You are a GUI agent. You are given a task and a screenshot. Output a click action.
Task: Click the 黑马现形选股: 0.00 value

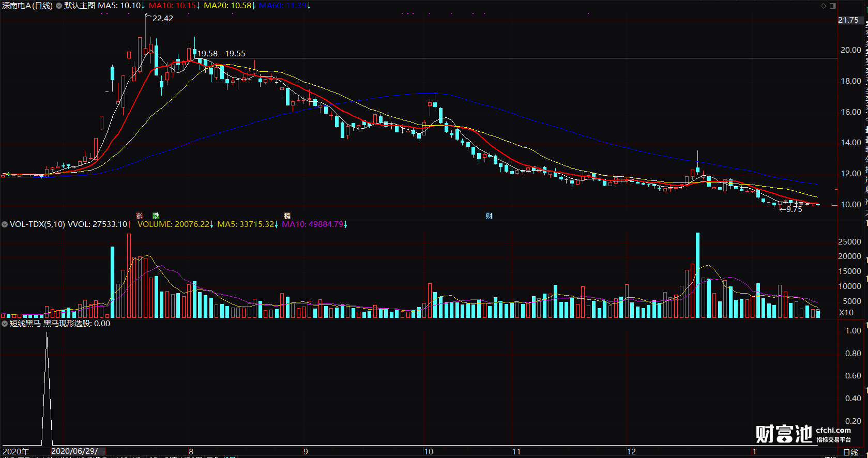tap(77, 324)
